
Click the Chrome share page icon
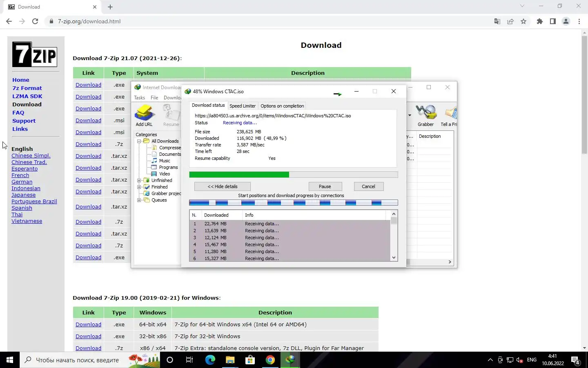pos(510,21)
